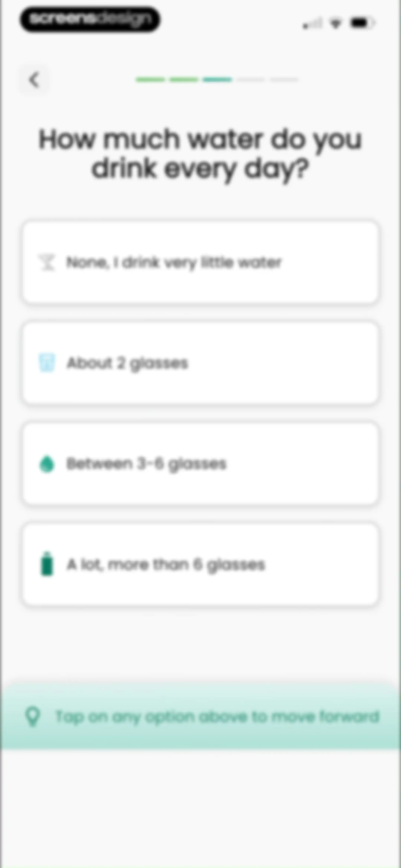Click the teal current-step progress segment

point(218,80)
